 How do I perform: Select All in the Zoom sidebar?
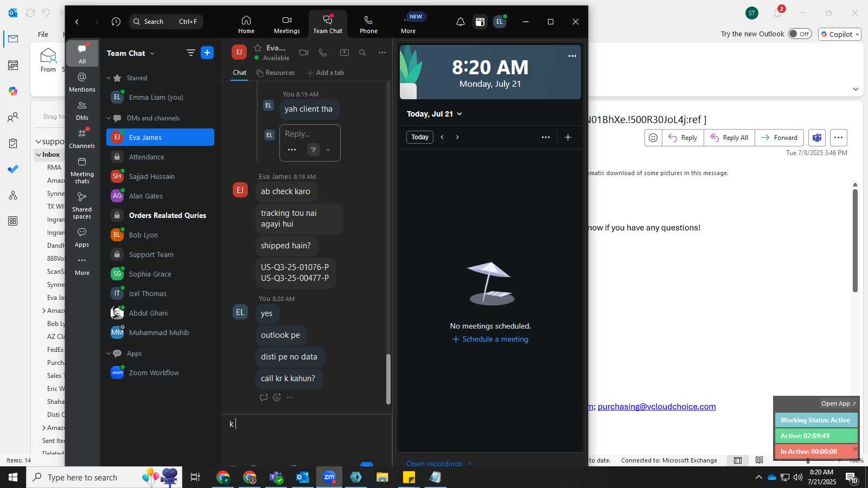[82, 53]
